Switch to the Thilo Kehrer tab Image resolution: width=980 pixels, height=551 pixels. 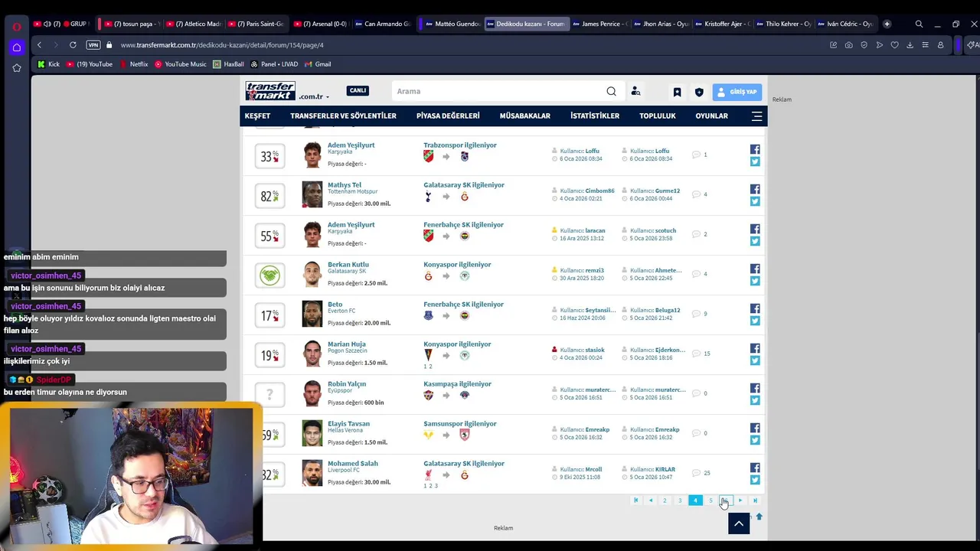pyautogui.click(x=782, y=24)
